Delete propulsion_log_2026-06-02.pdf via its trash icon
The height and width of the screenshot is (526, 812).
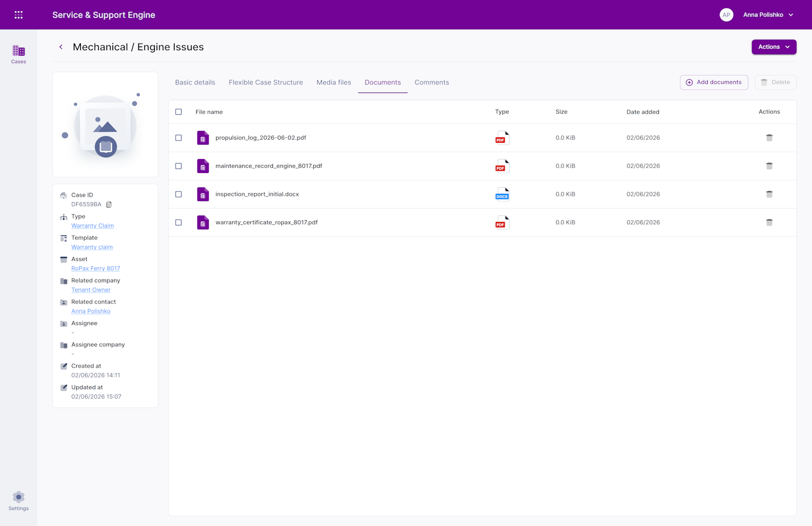pyautogui.click(x=769, y=138)
